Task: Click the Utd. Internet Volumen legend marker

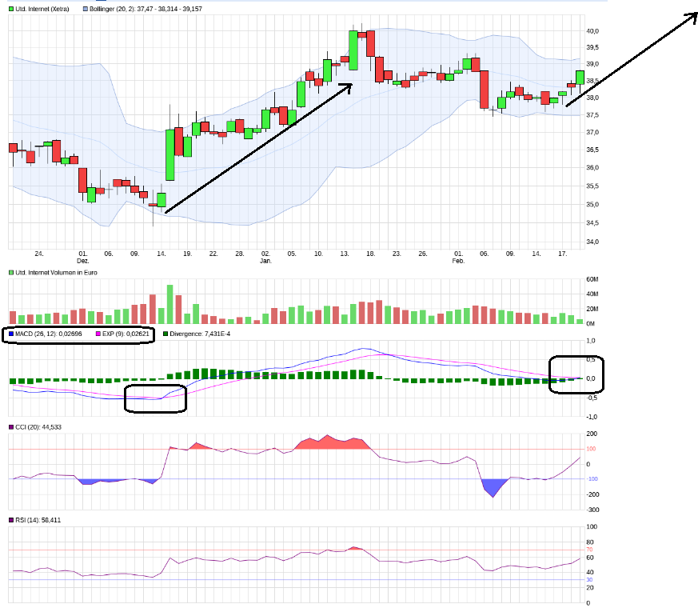Action: (11, 273)
